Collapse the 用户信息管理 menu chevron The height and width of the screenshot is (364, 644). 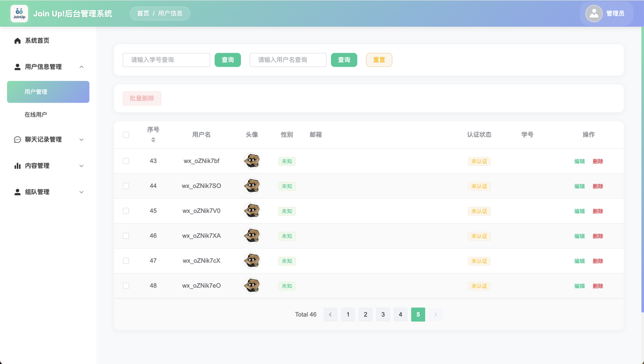click(x=82, y=67)
